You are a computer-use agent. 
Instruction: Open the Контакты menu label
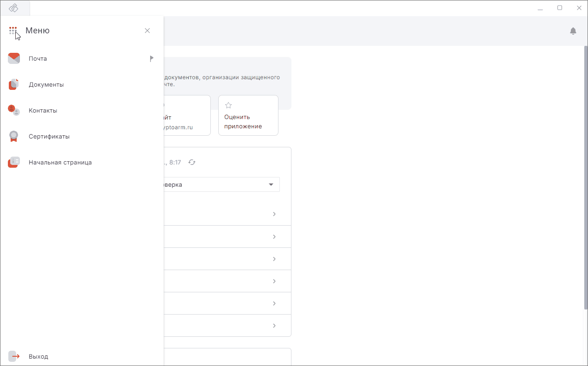(x=43, y=111)
